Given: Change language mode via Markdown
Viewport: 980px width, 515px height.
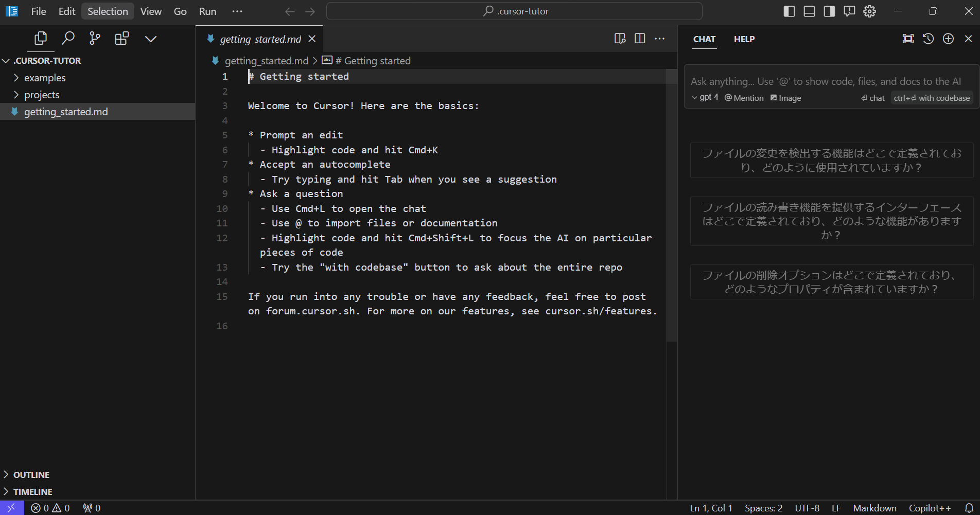Looking at the screenshot, I should [874, 508].
